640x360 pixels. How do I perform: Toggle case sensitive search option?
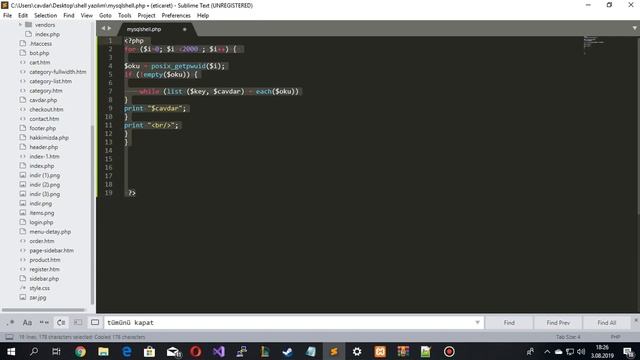click(27, 322)
